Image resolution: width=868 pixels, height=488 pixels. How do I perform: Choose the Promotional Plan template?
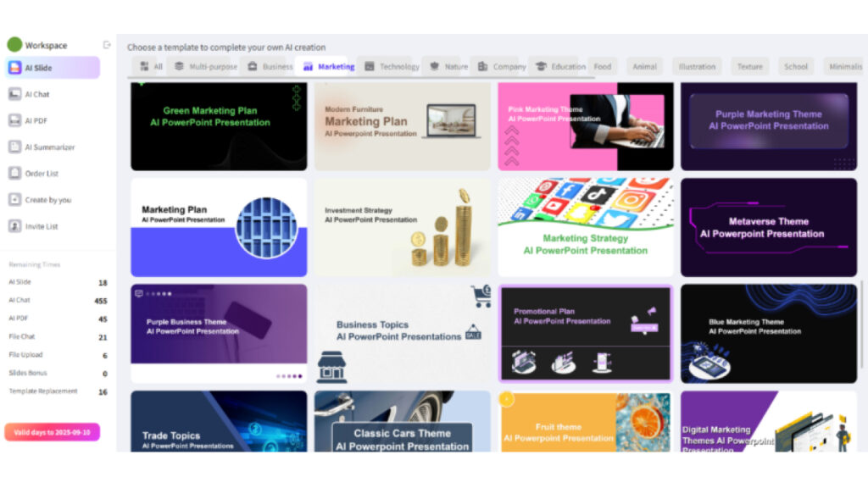pos(586,333)
